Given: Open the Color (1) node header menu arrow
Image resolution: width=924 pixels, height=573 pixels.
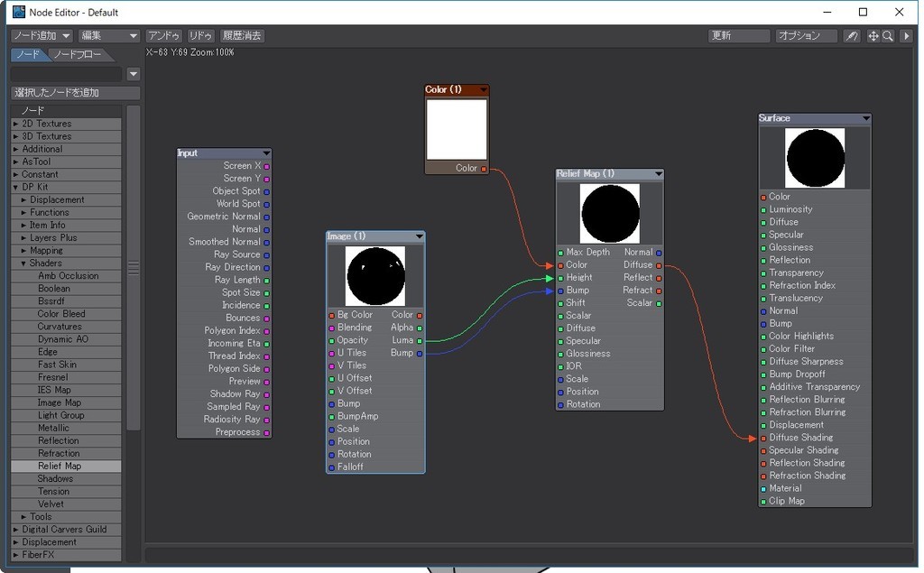Looking at the screenshot, I should [484, 89].
